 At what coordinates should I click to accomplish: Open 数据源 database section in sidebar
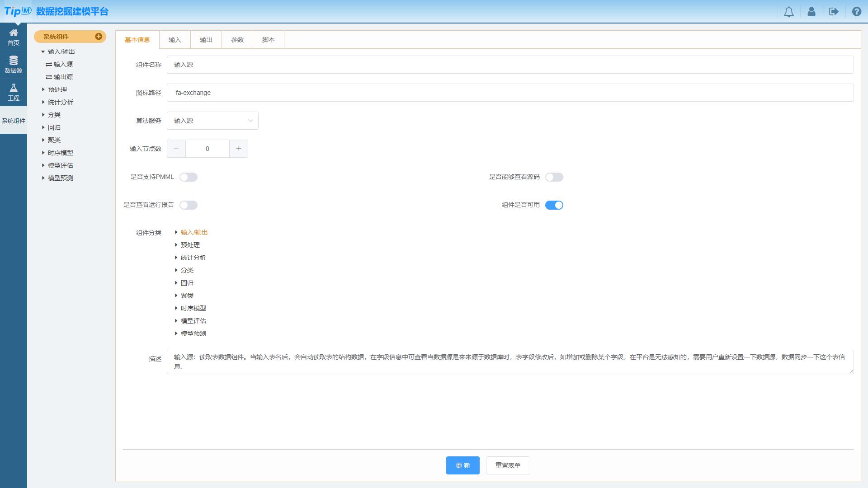pos(14,65)
